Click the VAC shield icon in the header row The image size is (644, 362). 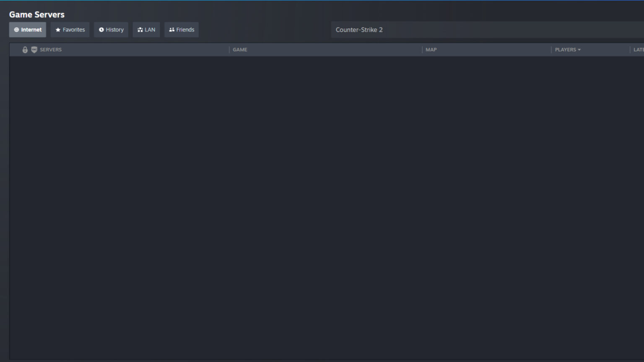click(x=34, y=49)
